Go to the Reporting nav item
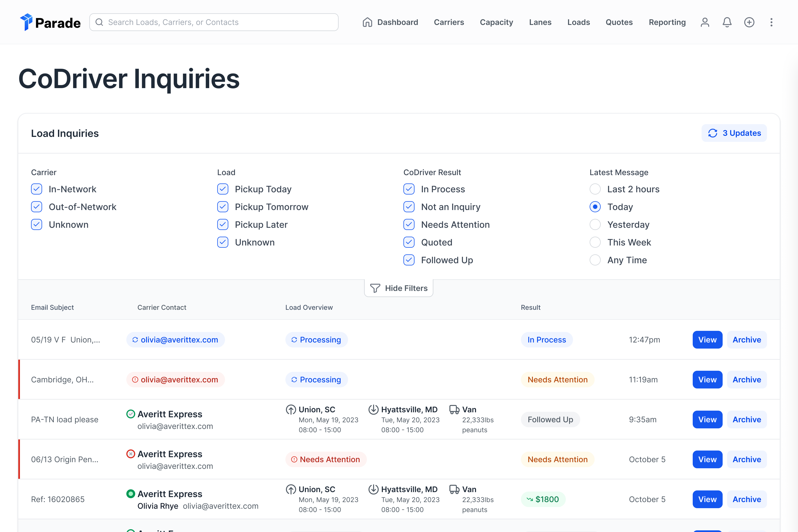 [x=667, y=22]
